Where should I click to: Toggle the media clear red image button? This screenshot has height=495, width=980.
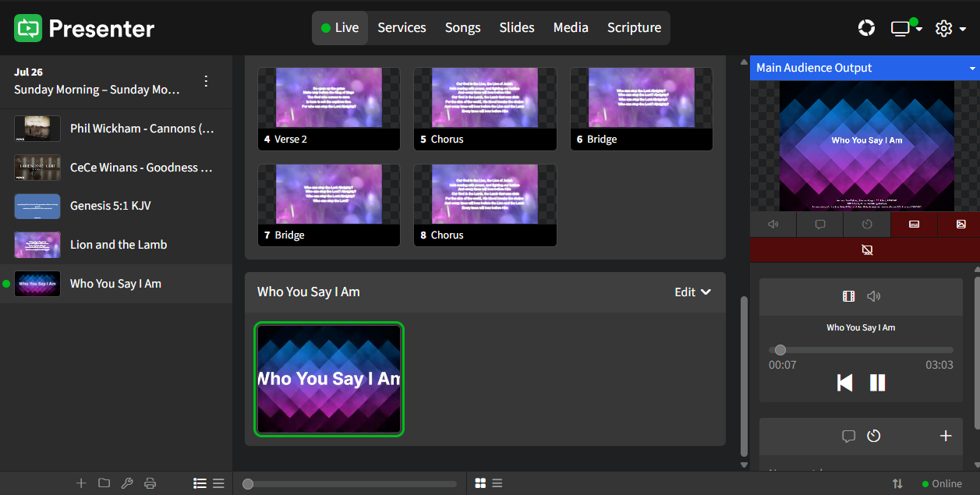961,225
